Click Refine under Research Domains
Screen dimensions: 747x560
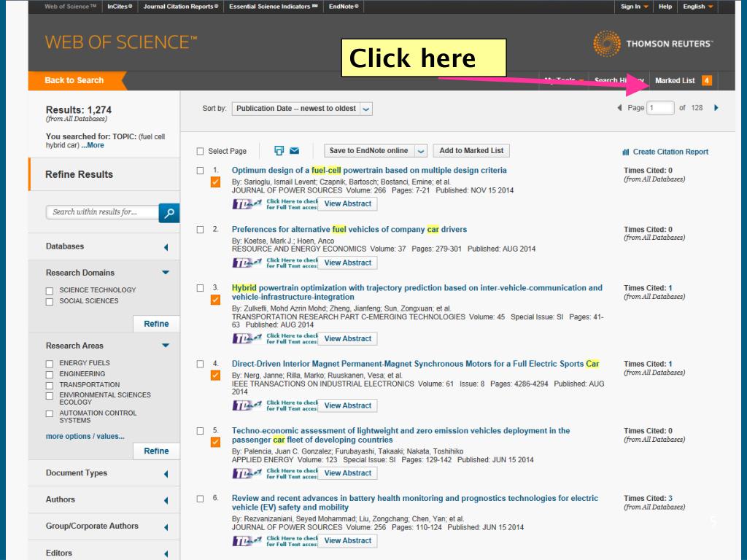[x=156, y=324]
